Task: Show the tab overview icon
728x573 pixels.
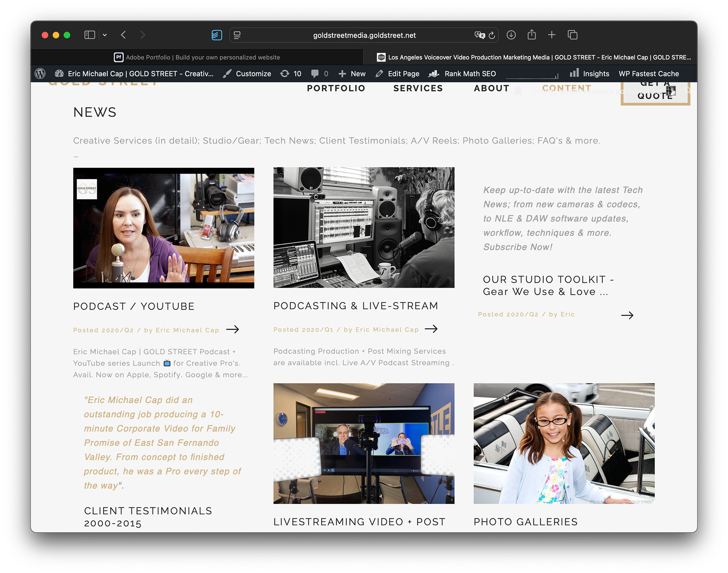Action: click(573, 35)
